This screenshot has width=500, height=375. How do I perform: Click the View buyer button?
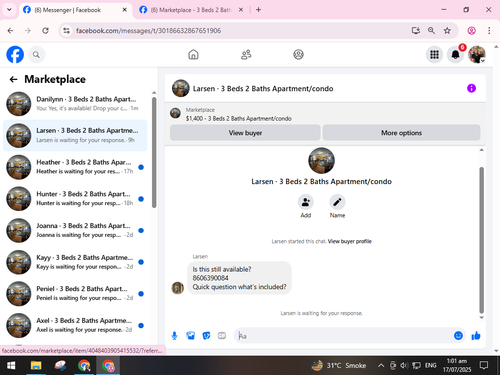coord(245,133)
